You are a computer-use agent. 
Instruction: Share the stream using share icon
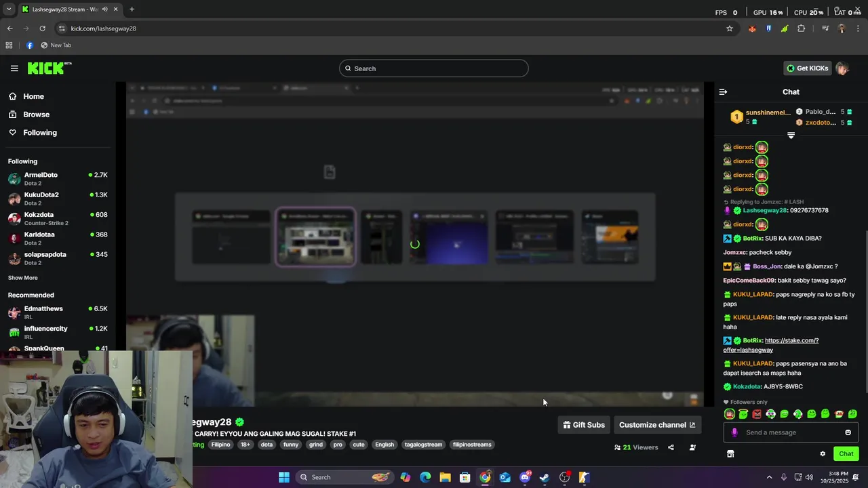coord(671,447)
